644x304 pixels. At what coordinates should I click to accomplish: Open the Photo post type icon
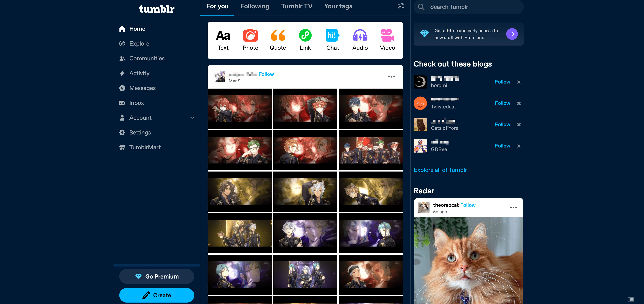(250, 35)
